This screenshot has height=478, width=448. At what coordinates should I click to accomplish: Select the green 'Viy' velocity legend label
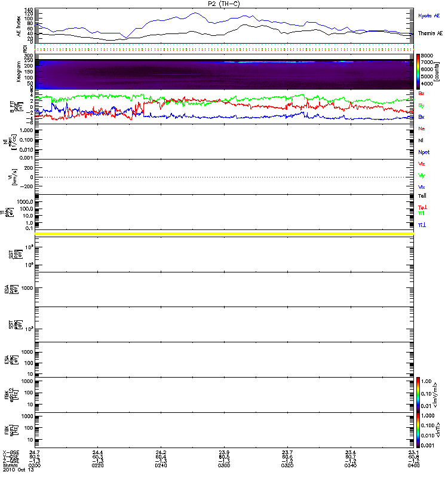(422, 176)
